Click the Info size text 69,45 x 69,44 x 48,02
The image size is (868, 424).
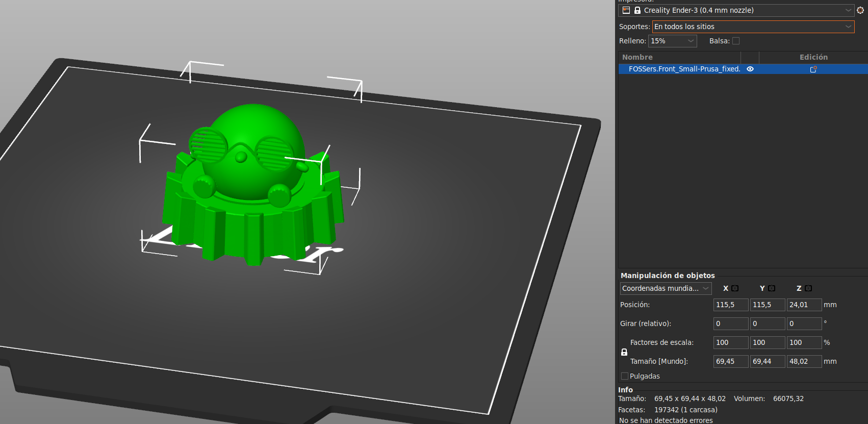tap(690, 398)
